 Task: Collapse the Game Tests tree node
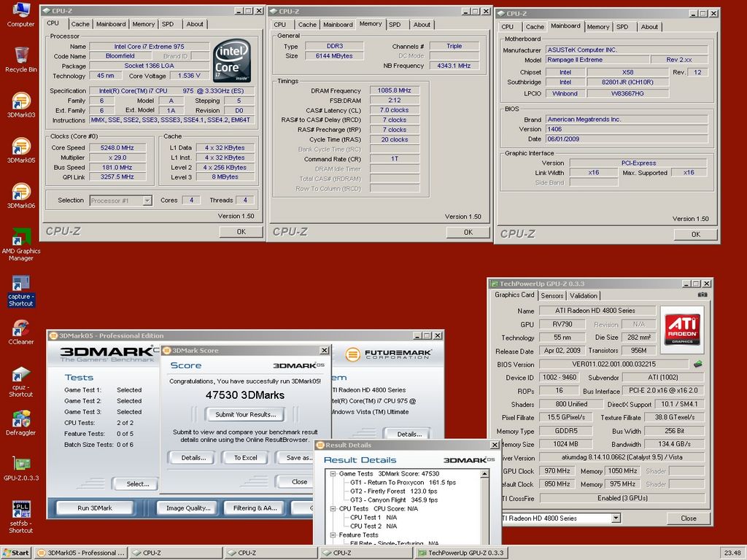click(333, 474)
